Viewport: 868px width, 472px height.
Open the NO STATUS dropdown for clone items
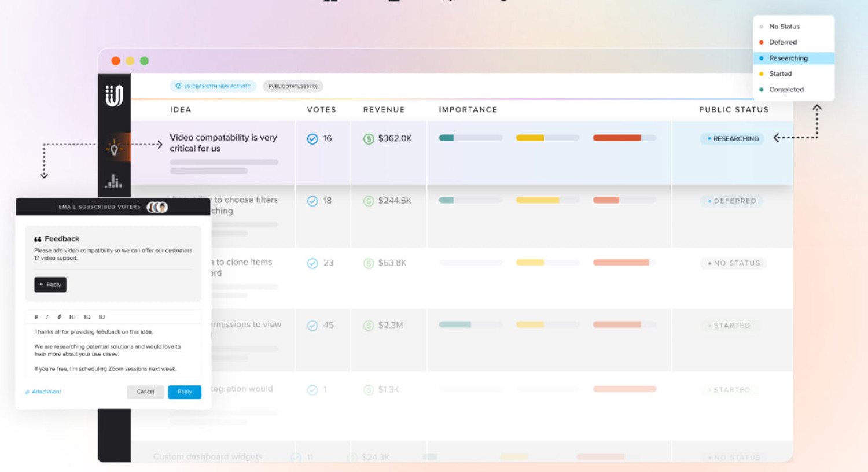pos(733,263)
